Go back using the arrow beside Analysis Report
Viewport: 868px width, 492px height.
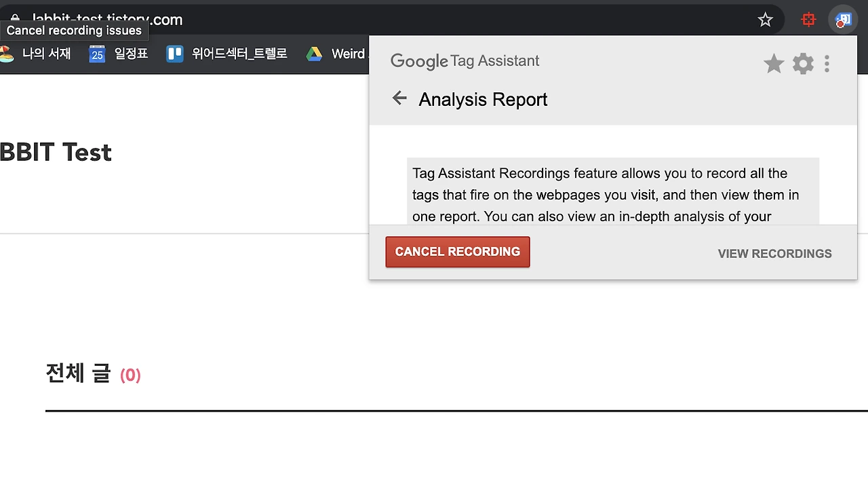tap(399, 98)
